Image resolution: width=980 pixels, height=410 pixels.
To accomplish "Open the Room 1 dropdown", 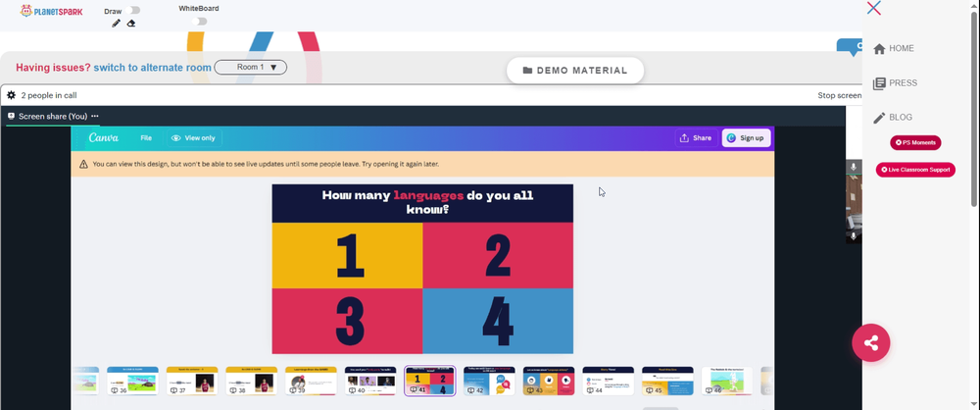I will (x=251, y=67).
